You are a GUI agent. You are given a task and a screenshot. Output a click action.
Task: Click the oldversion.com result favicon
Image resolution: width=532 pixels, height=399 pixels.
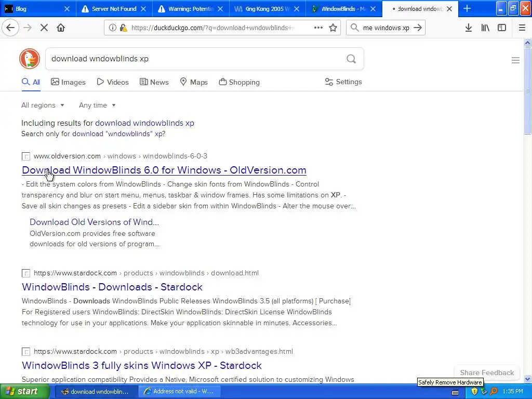(26, 156)
